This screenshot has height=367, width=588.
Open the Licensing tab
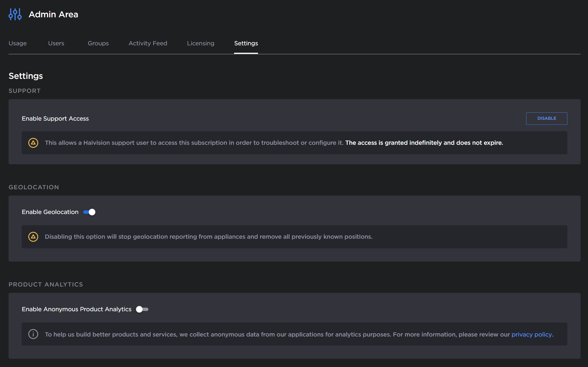click(201, 43)
